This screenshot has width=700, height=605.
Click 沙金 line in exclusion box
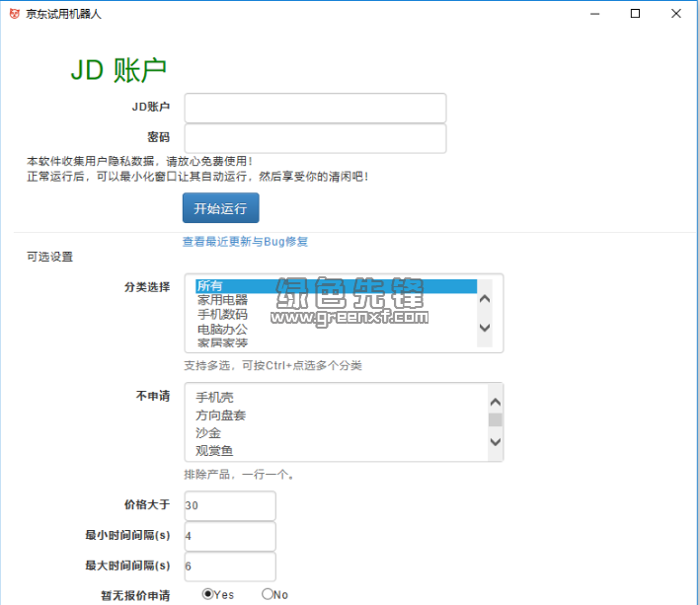point(208,433)
